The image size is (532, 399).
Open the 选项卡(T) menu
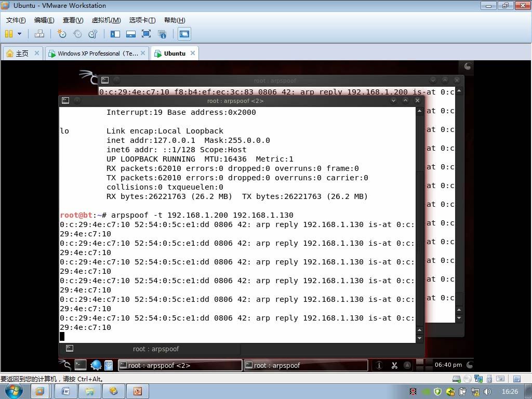tap(142, 20)
